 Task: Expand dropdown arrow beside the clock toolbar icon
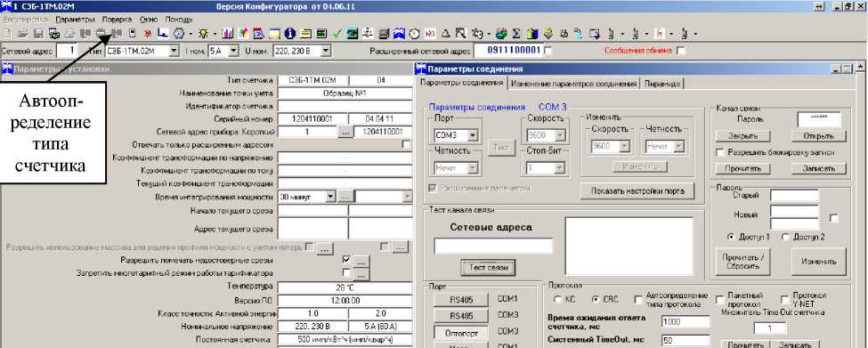click(191, 33)
